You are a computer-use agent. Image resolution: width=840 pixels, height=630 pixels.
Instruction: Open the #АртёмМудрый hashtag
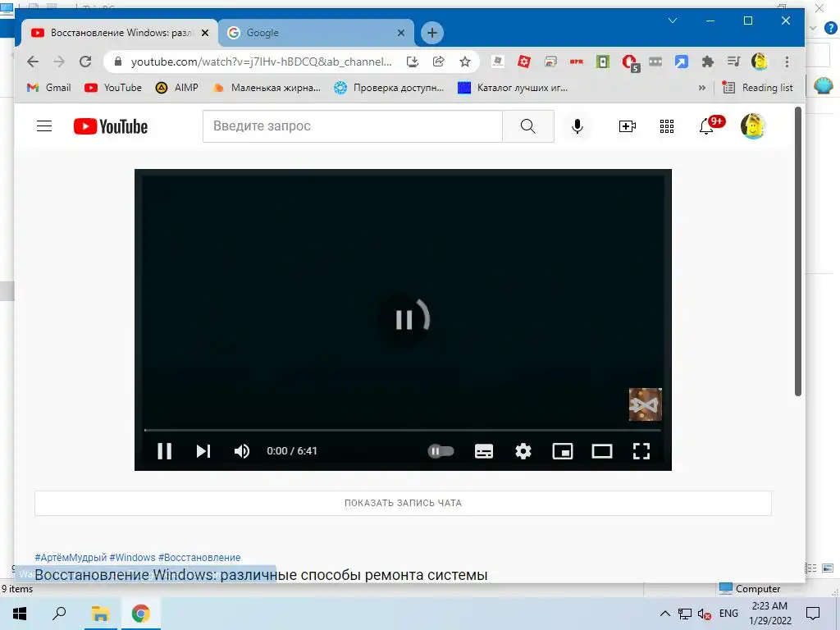71,558
